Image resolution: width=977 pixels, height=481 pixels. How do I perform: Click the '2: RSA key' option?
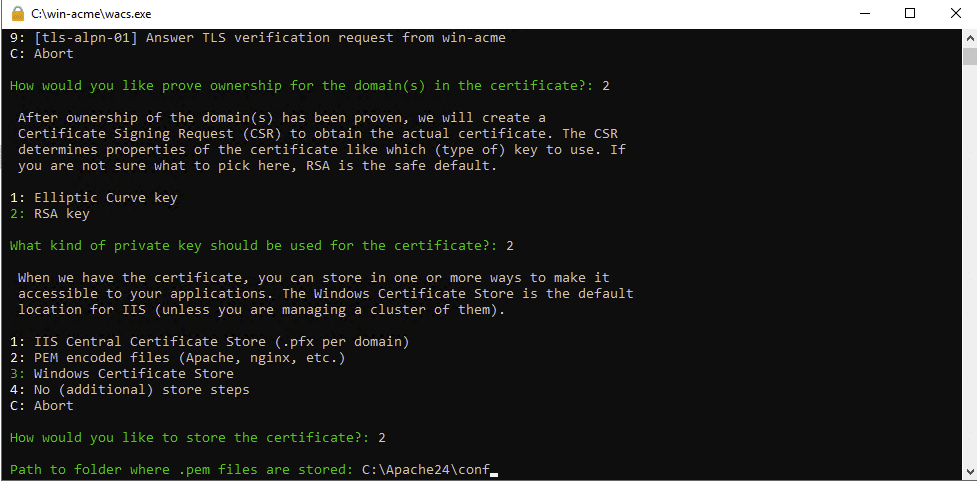click(50, 214)
